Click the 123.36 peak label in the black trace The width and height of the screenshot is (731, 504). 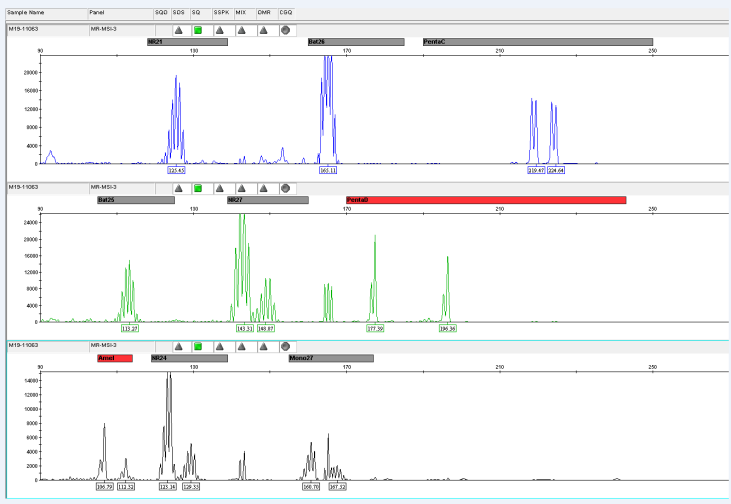[x=168, y=487]
